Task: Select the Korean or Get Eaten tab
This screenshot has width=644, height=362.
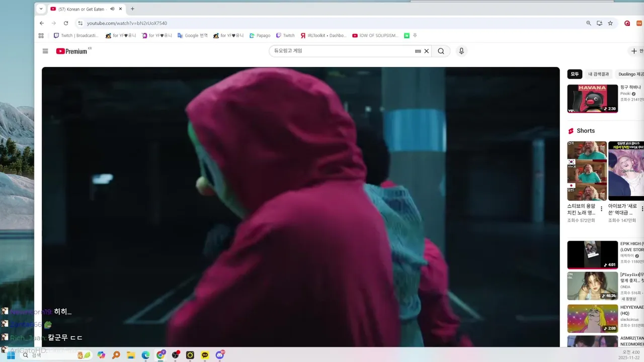Action: pyautogui.click(x=80, y=9)
